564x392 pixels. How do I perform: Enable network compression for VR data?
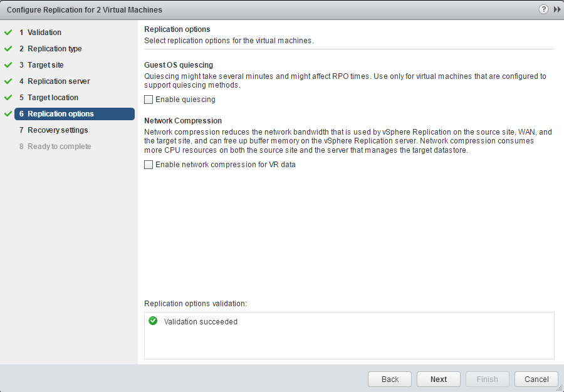coord(149,165)
